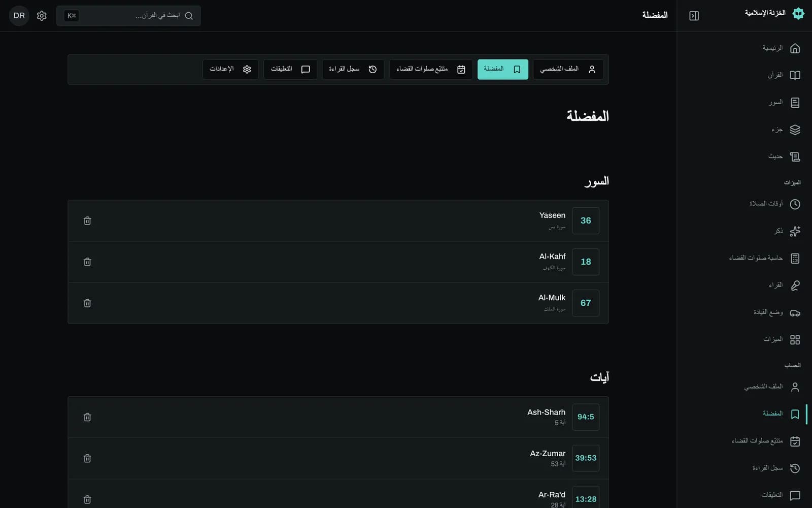
Task: Delete the Ash-Sharh 94:5 verse bookmark
Action: click(87, 417)
